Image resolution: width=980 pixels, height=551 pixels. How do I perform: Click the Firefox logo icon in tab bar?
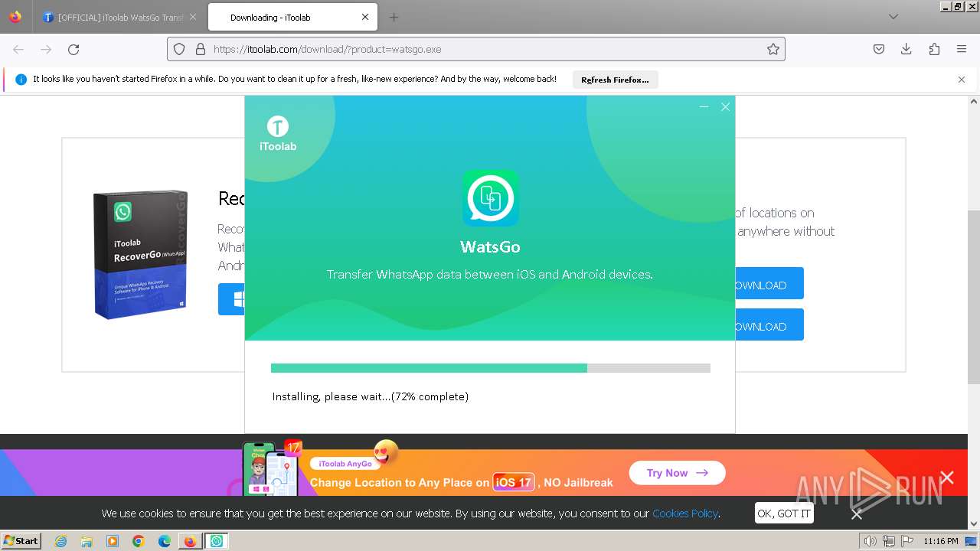[15, 17]
